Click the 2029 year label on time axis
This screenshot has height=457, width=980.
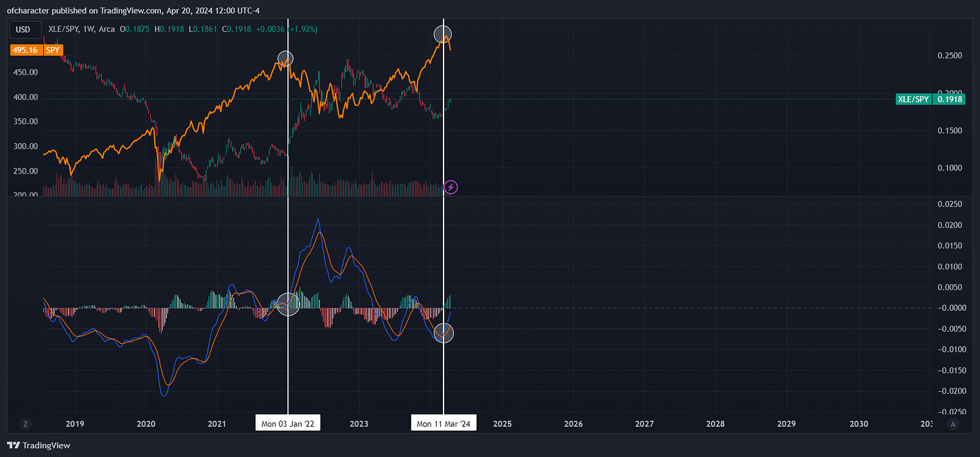pyautogui.click(x=787, y=424)
